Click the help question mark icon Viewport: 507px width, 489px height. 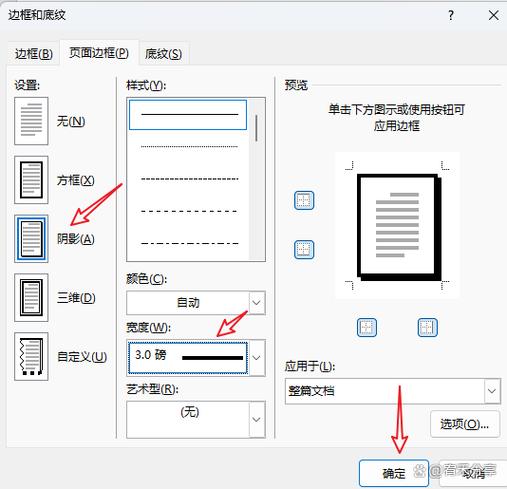(x=451, y=15)
